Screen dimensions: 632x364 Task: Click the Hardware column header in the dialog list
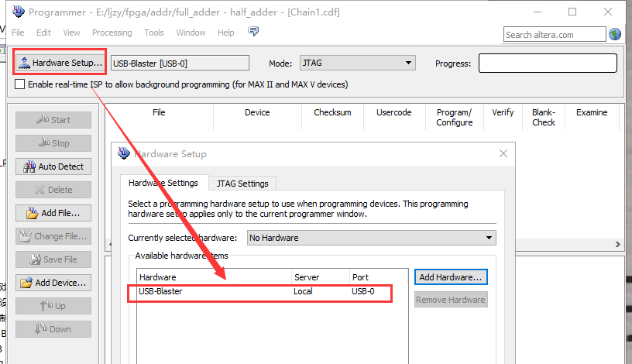pyautogui.click(x=214, y=277)
